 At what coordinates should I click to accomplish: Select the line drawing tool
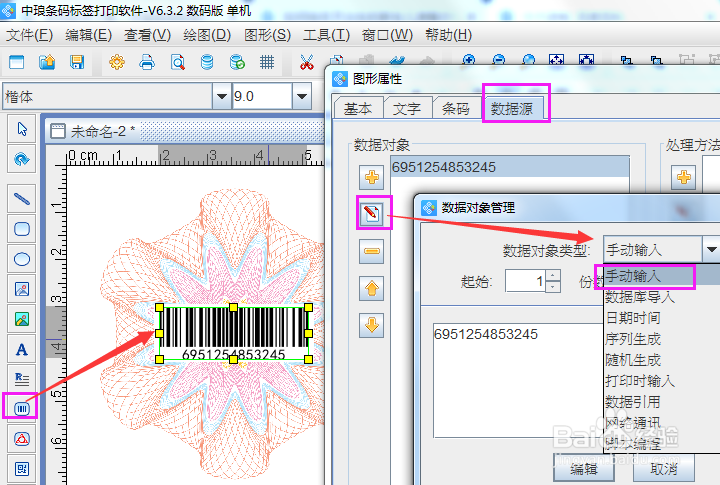click(21, 198)
